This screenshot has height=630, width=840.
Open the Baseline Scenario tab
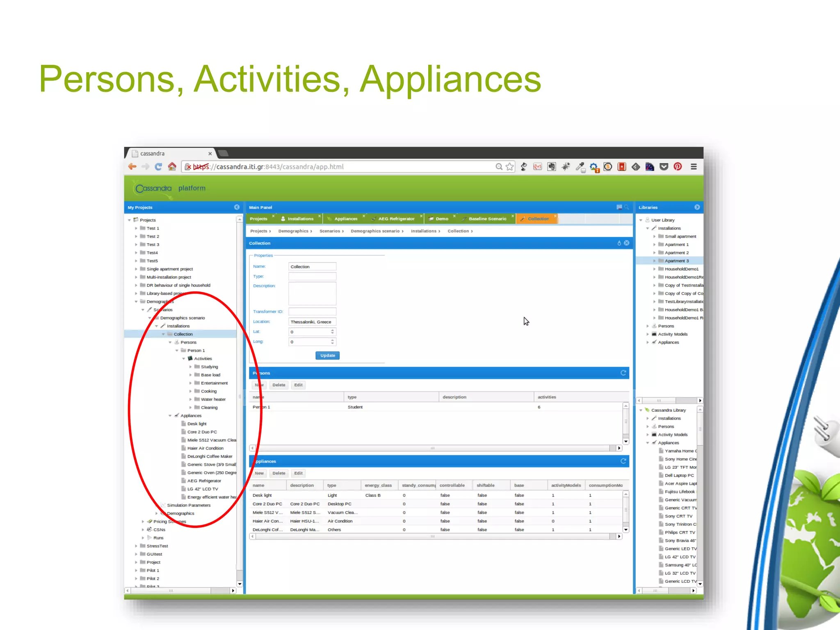tap(487, 219)
